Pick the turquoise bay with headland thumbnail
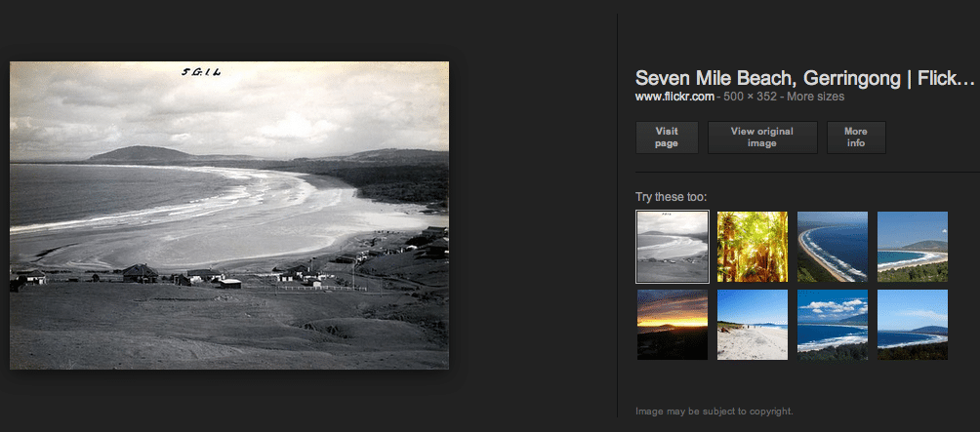The width and height of the screenshot is (980, 432). tap(913, 247)
